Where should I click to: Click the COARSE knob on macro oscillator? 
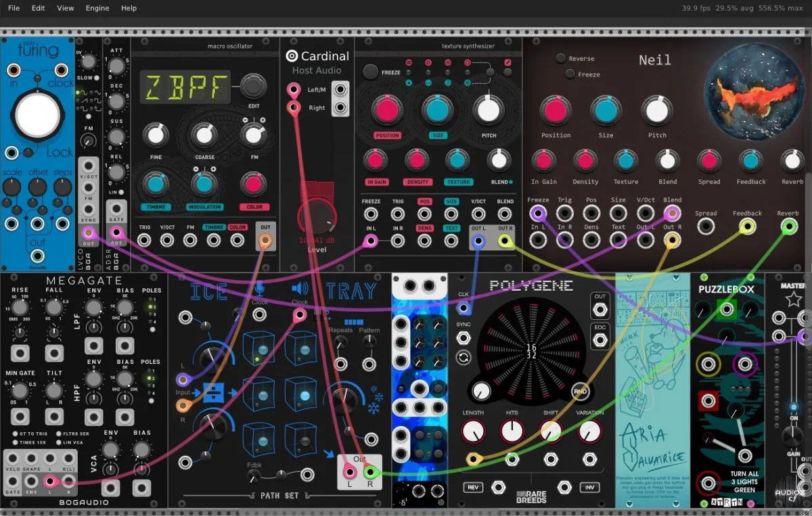tap(204, 135)
